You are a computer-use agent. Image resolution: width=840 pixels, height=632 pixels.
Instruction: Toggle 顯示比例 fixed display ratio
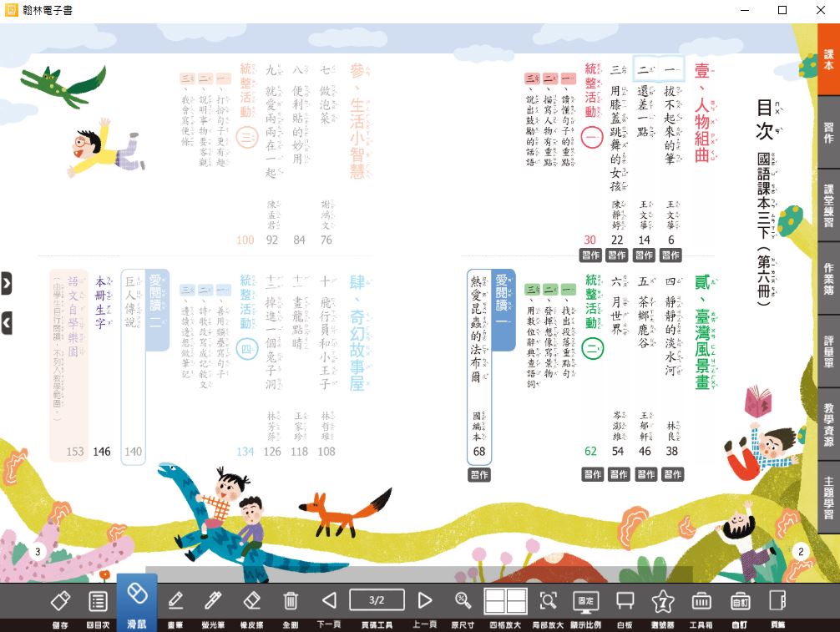(585, 602)
